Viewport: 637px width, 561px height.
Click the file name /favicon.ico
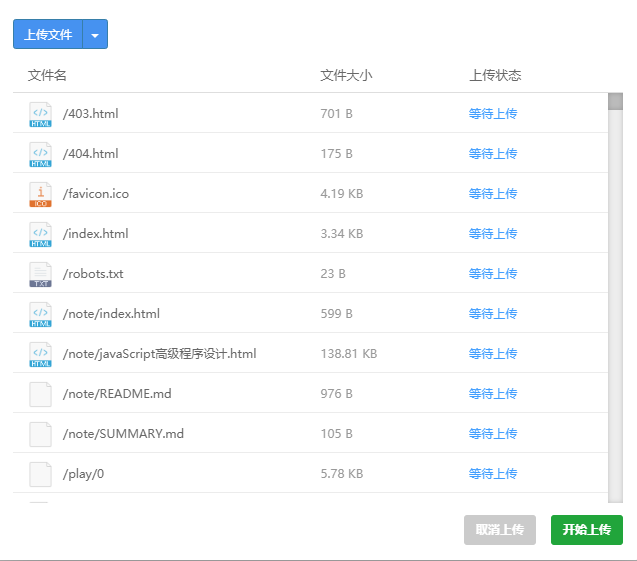pyautogui.click(x=96, y=193)
